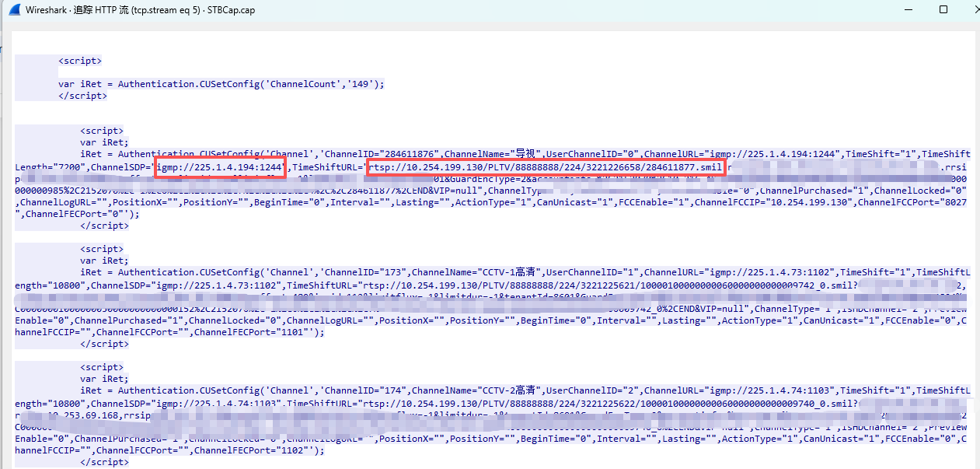The height and width of the screenshot is (469, 980).
Task: Click the closing script tag below ChannelCount
Action: point(82,96)
